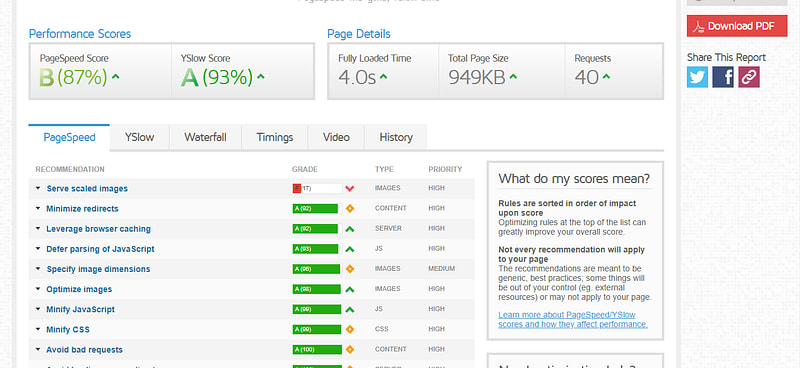Expand Specify image dimensions triangle
This screenshot has height=368, width=800.
pos(38,268)
